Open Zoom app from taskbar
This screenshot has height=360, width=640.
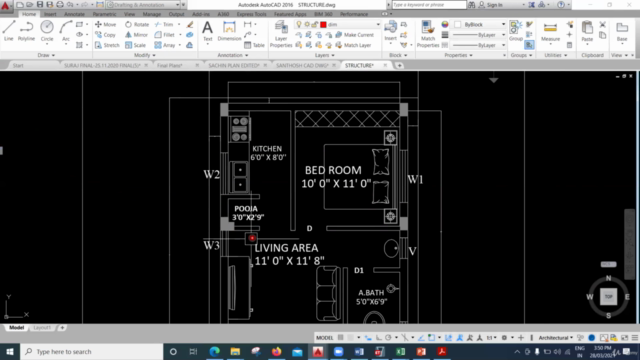pos(338,351)
